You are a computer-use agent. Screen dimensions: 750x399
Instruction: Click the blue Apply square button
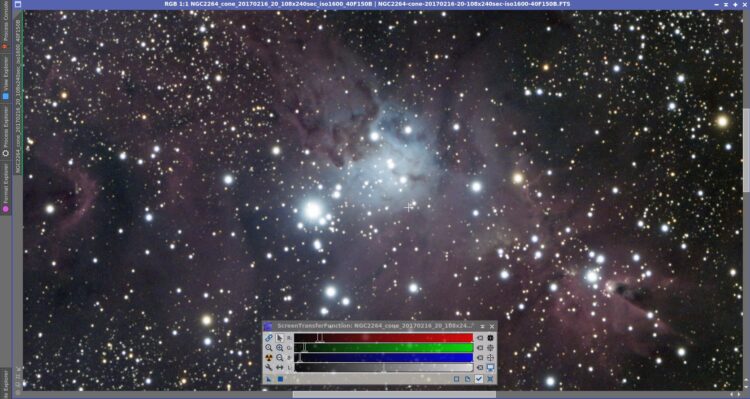[x=280, y=379]
